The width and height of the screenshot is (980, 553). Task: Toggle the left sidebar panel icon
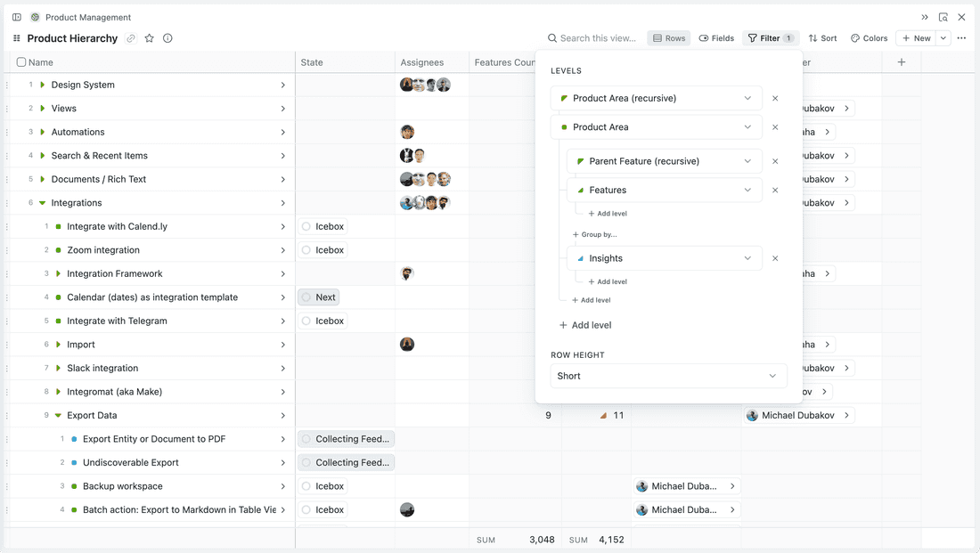pos(16,17)
